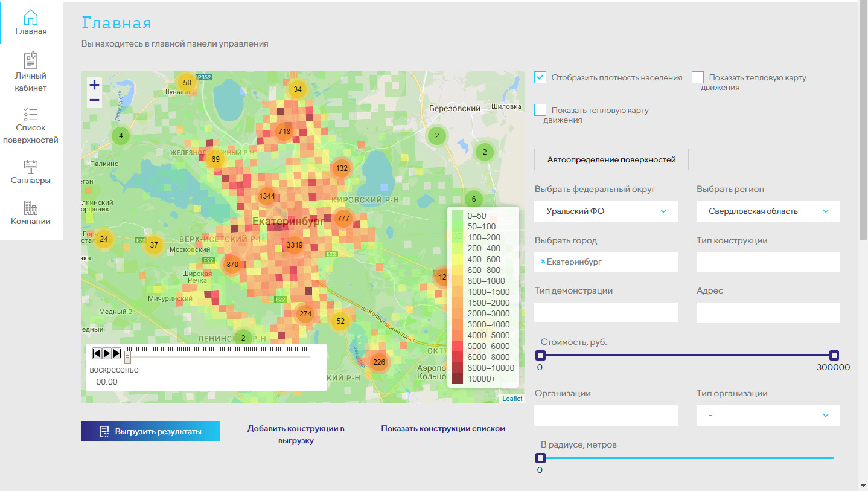Viewport: 868px width, 491px height.
Task: Click the 4 cluster marker near Палкино
Action: 121,136
